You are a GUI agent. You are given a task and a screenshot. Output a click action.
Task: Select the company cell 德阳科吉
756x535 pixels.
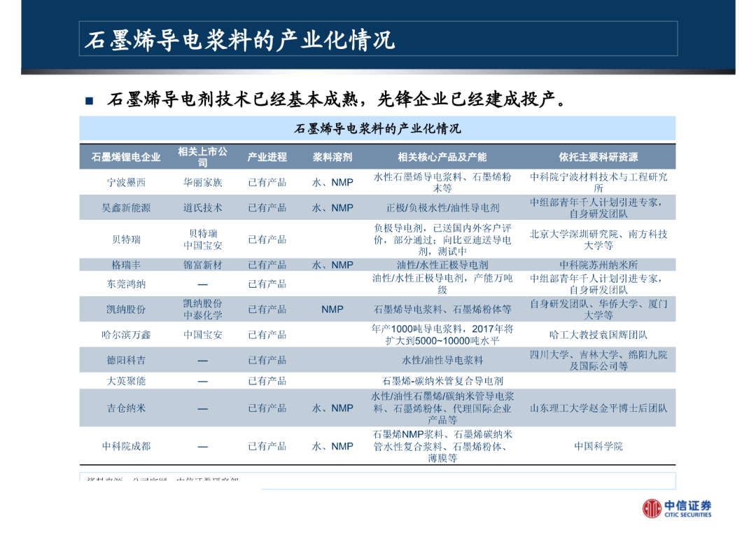tap(126, 361)
